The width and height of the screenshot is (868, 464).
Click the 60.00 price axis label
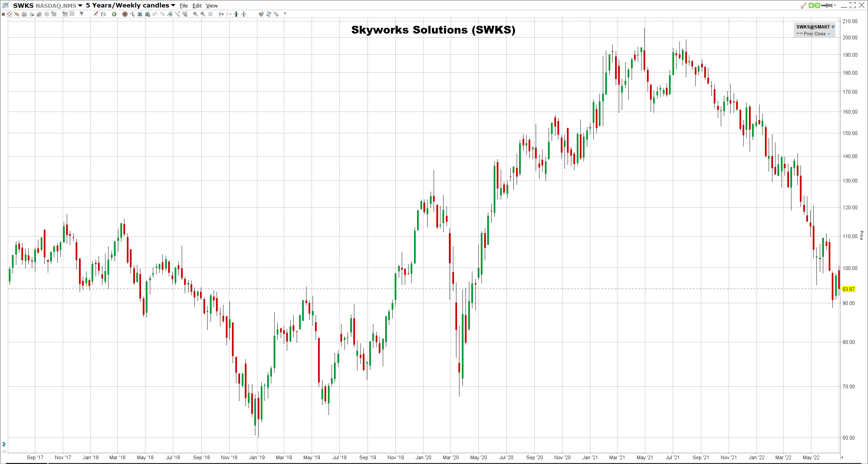(849, 438)
